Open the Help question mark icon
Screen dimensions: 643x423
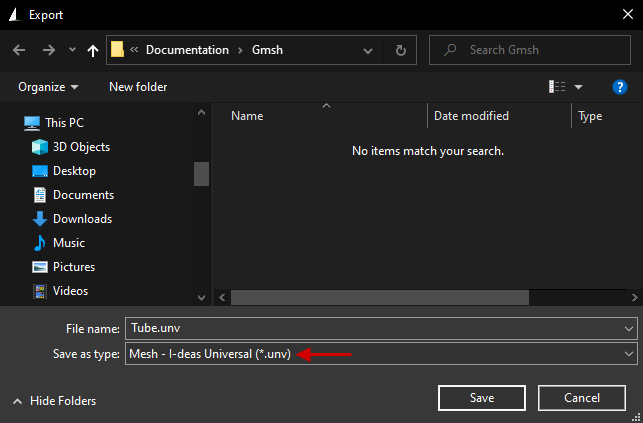tap(619, 87)
